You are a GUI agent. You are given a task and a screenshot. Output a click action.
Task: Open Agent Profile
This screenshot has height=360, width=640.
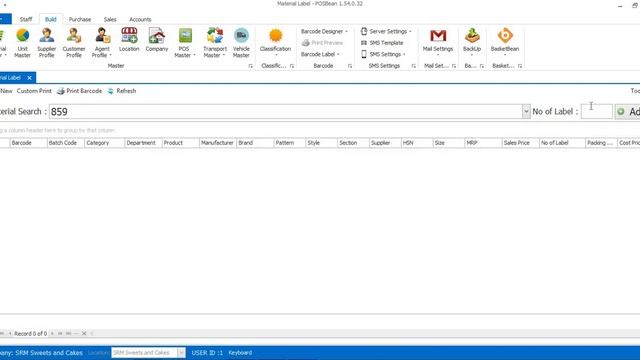pos(102,43)
